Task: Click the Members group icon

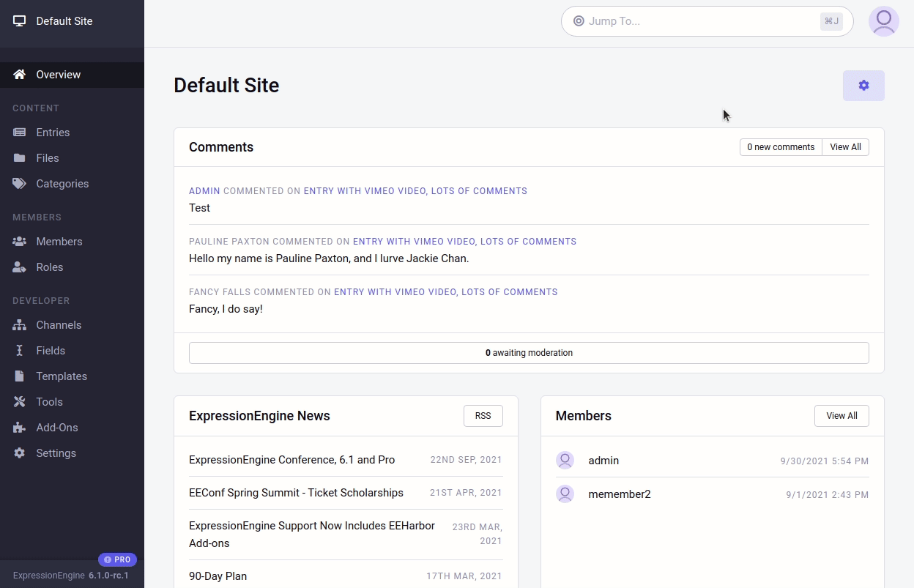Action: point(20,242)
